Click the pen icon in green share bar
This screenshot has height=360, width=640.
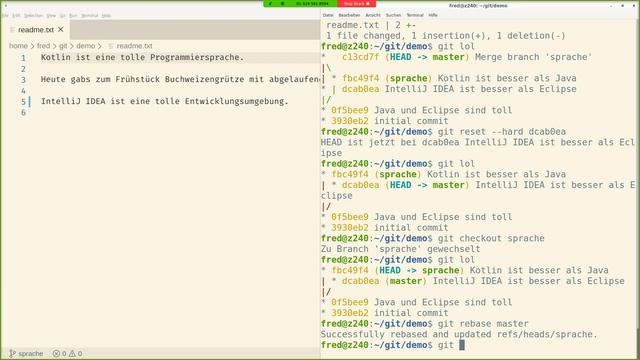coord(270,4)
